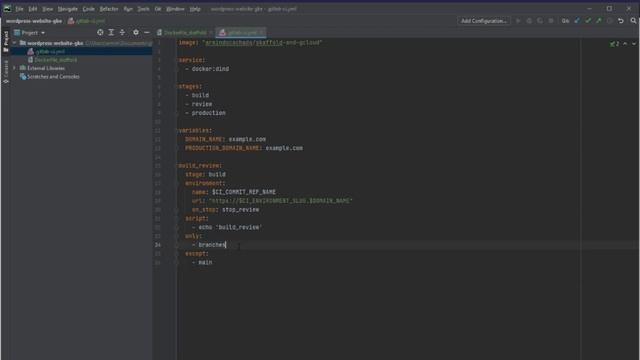Switch to the Dockerfile_skaffold editor tab
The image size is (640, 360).
pos(184,33)
